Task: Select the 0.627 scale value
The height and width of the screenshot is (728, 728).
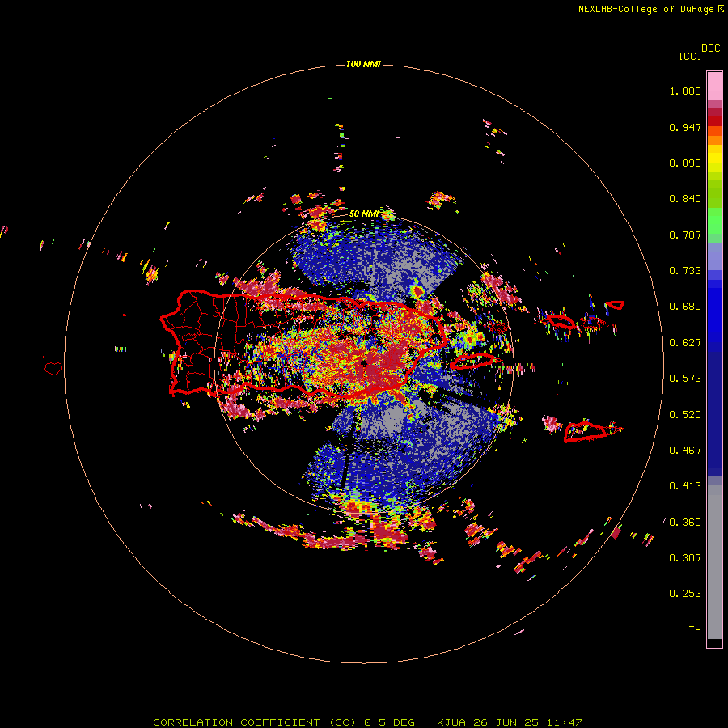Action: point(685,343)
